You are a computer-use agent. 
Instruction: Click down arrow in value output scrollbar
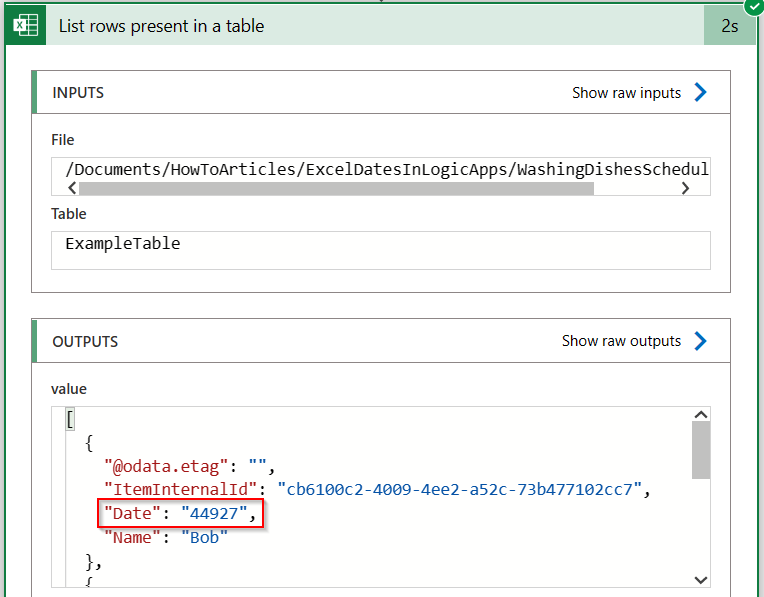(x=701, y=580)
